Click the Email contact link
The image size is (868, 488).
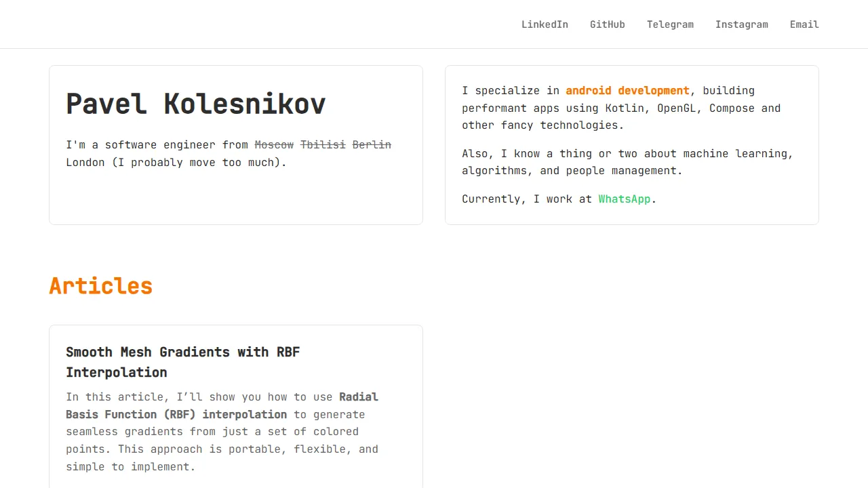pyautogui.click(x=804, y=24)
